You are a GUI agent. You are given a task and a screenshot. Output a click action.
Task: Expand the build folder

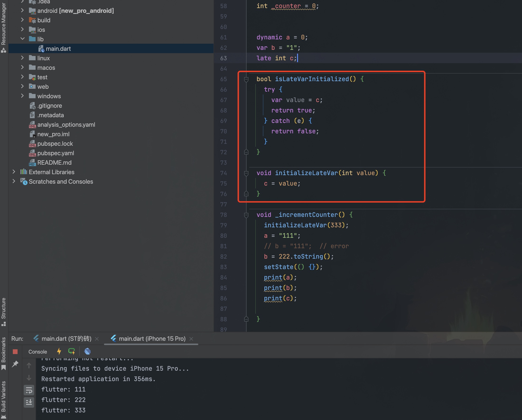[22, 20]
